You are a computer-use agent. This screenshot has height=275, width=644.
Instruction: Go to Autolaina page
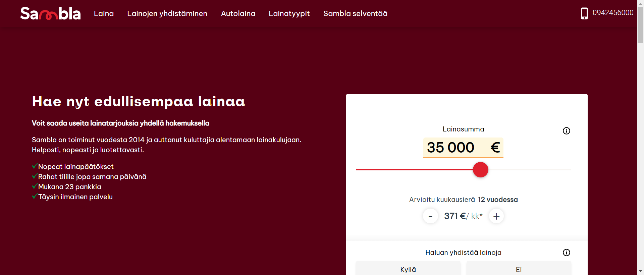[x=238, y=13]
